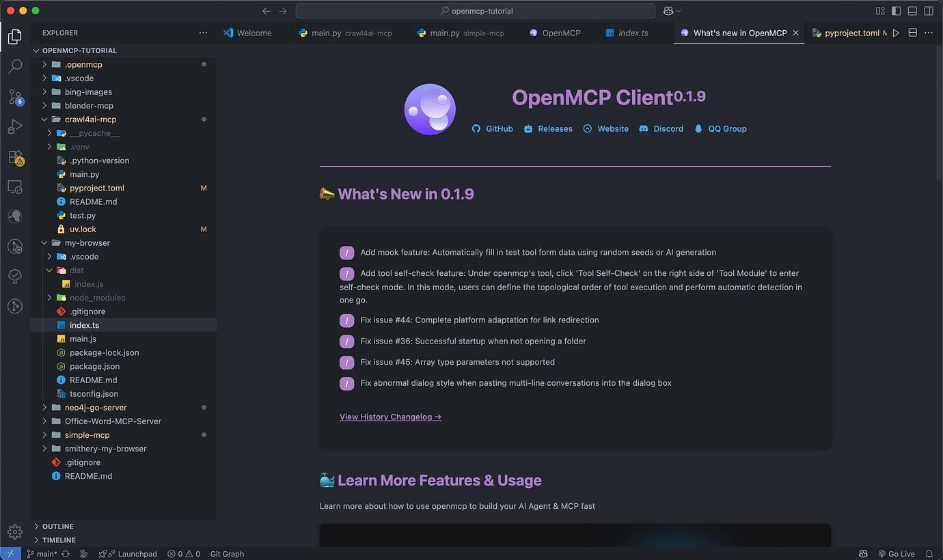
Task: Toggle the secondary sidebar visibility
Action: (x=928, y=10)
